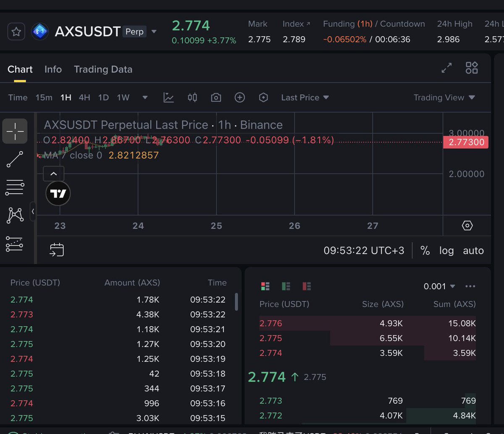Image resolution: width=504 pixels, height=434 pixels.
Task: Switch to the Info tab
Action: point(53,69)
